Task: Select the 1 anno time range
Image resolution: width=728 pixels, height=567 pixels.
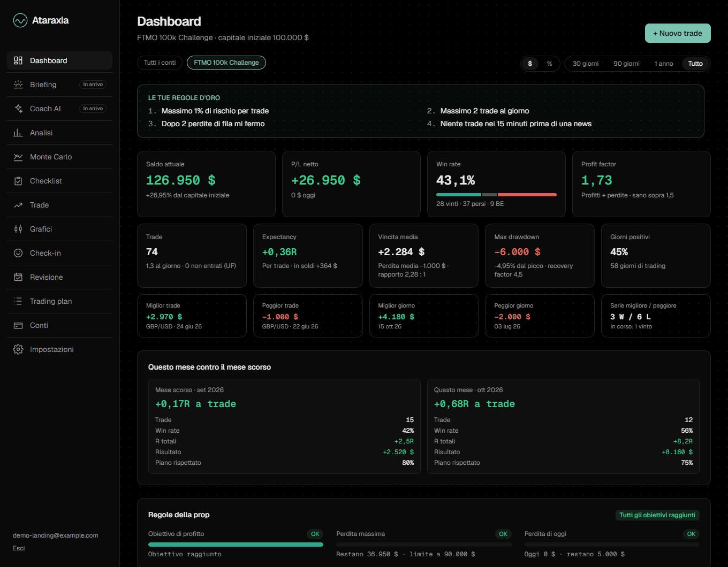Action: [664, 64]
